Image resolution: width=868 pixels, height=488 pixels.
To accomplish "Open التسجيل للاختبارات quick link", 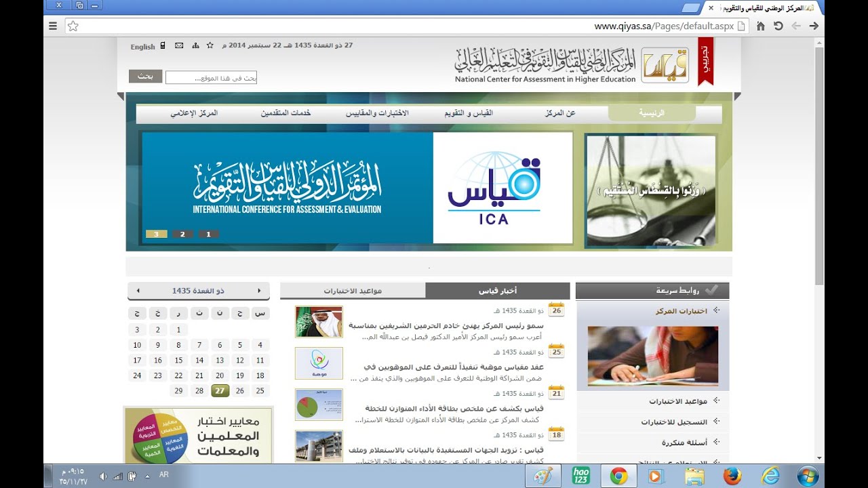I will point(674,422).
